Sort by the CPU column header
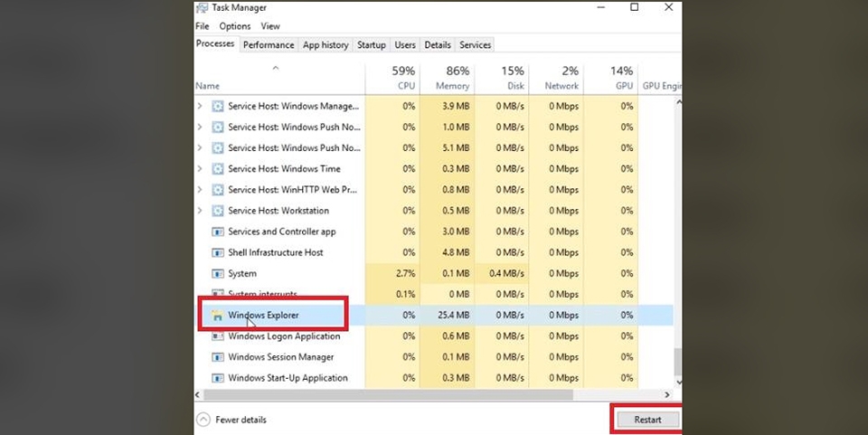Screen dimensions: 868x435 point(392,79)
